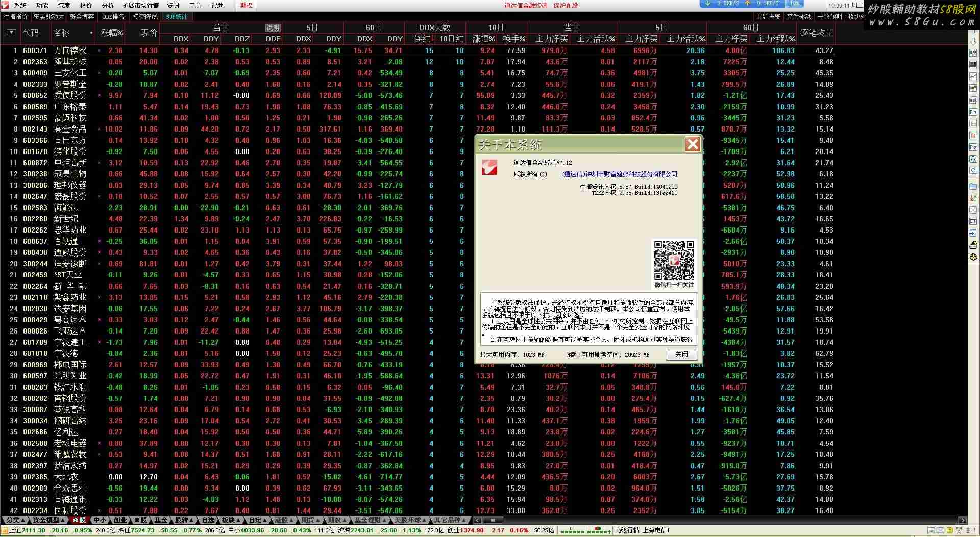Close the 关于本系统 dialog with X
980x537 pixels.
(693, 145)
